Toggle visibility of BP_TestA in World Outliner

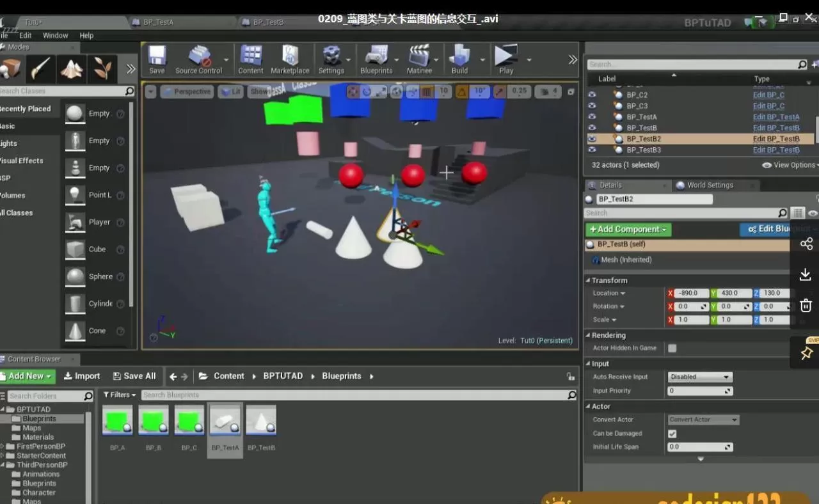click(592, 116)
